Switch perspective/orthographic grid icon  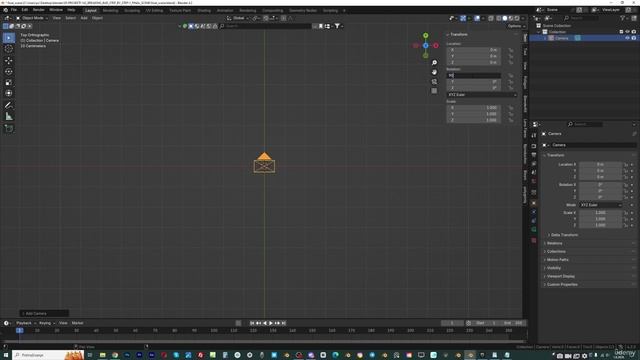click(434, 91)
